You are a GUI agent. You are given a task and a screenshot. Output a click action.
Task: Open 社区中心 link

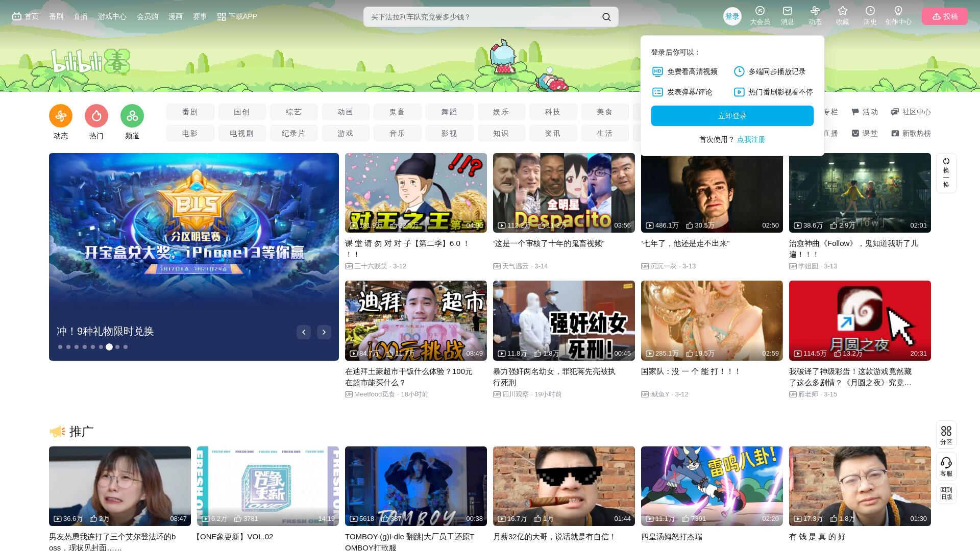(911, 112)
